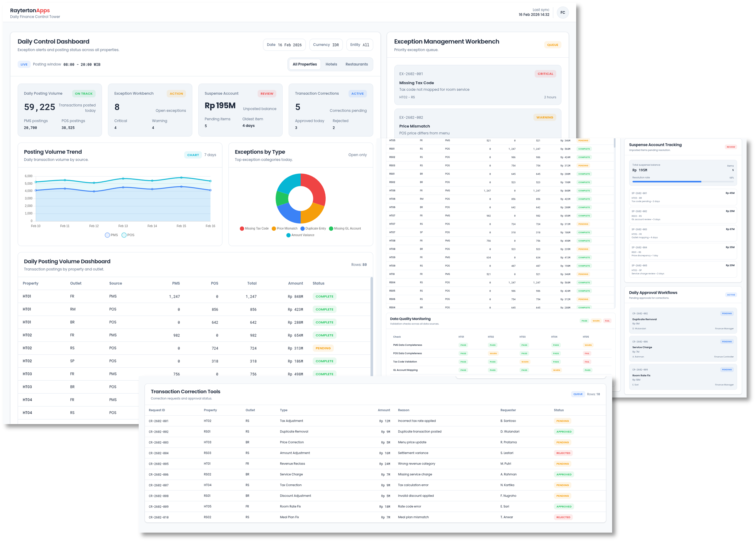The width and height of the screenshot is (756, 542).
Task: Open the Entity All dropdown
Action: coord(359,45)
